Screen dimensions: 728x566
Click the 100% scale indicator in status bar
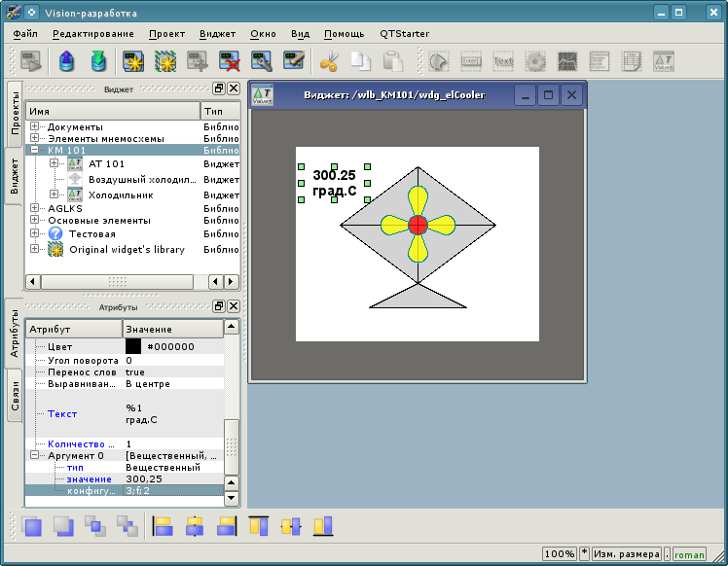560,553
